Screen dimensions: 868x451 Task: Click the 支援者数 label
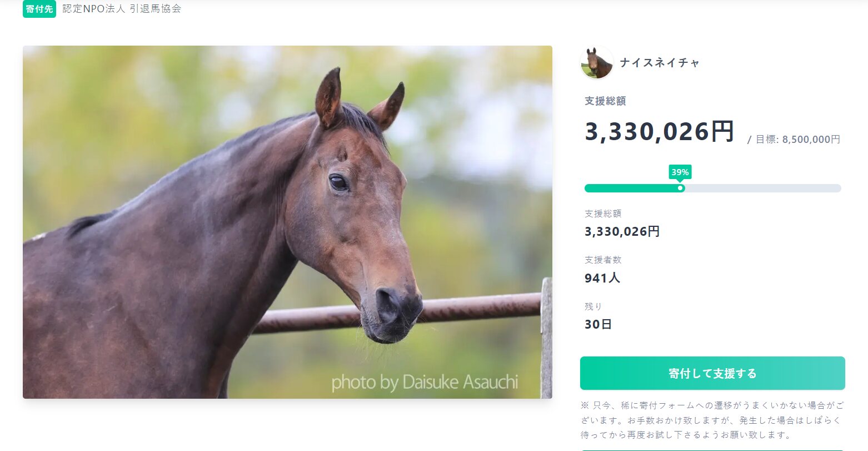[603, 260]
